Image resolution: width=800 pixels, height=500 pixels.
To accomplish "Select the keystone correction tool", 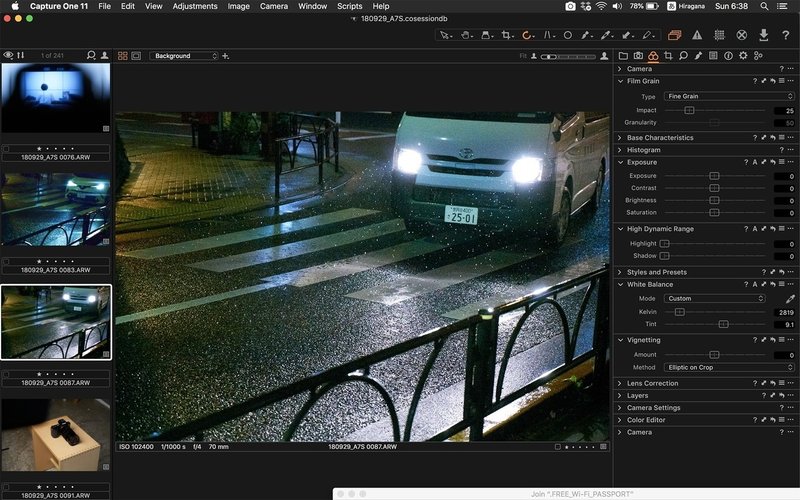I will pyautogui.click(x=547, y=35).
